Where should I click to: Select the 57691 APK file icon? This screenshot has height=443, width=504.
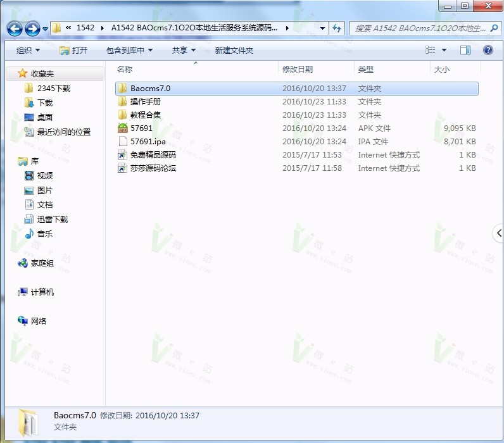tap(122, 128)
